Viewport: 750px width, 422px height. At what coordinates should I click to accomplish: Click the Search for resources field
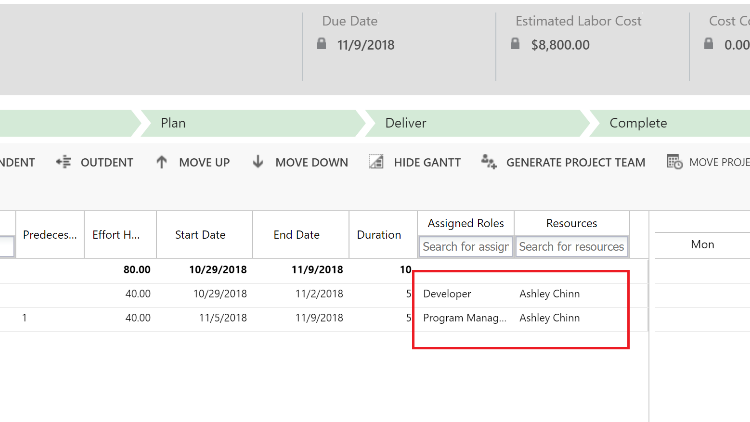(571, 246)
